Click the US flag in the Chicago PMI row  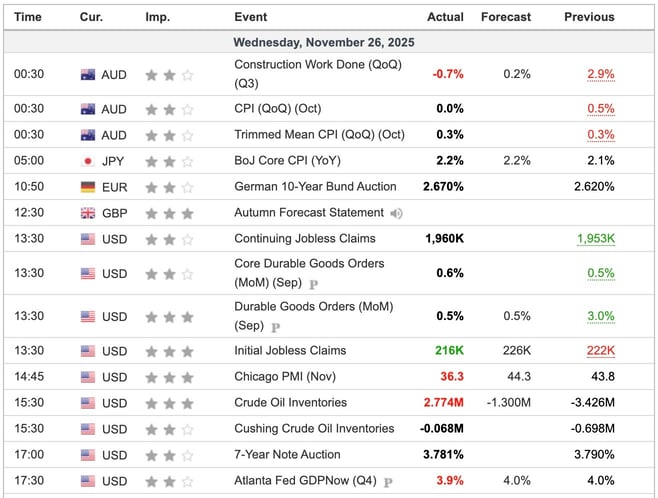point(88,377)
